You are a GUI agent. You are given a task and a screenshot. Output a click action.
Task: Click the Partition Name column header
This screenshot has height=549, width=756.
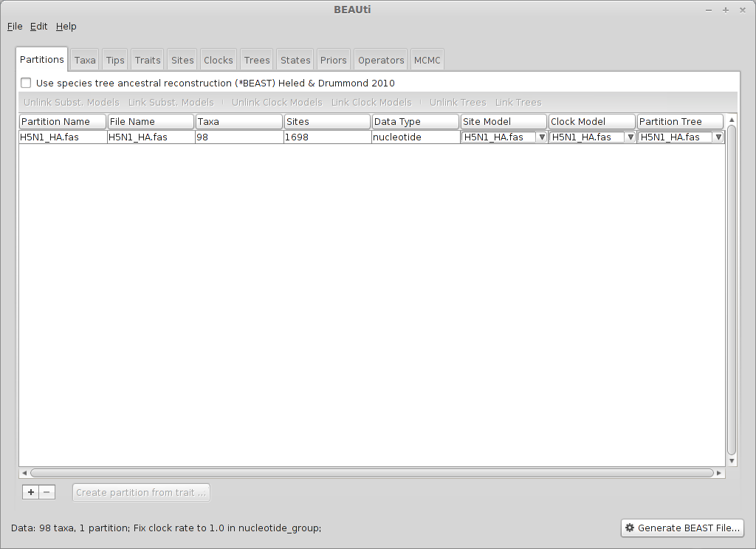coord(63,122)
